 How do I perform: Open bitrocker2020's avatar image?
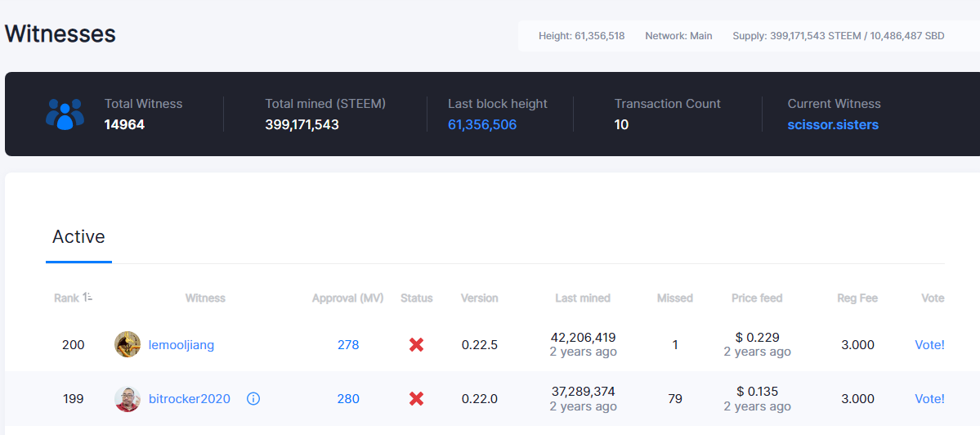click(128, 399)
